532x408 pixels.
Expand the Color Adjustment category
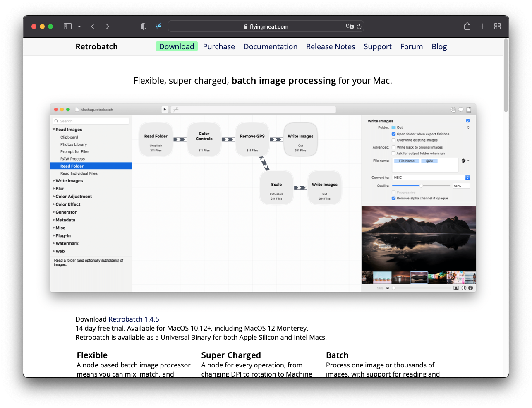point(54,197)
